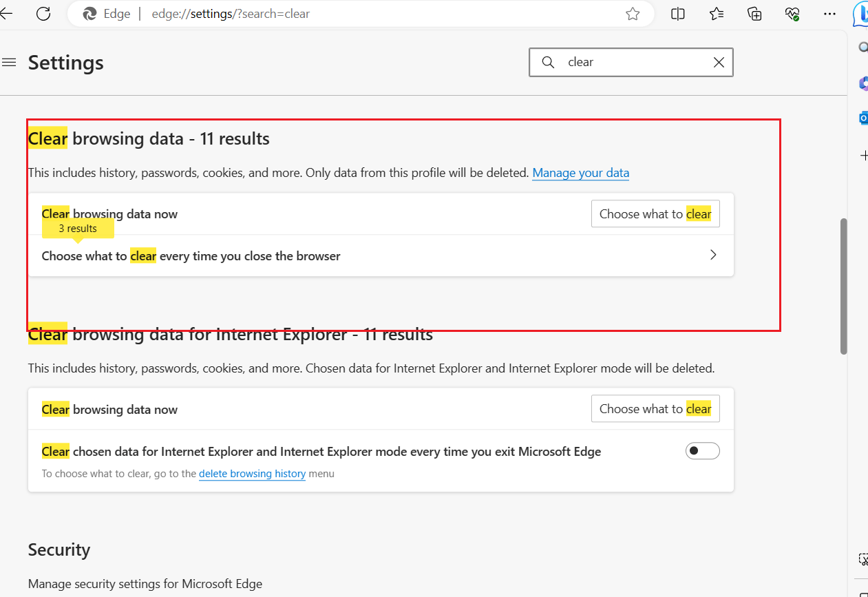Viewport: 868px width, 597px height.
Task: Click the Settings page title
Action: pos(66,63)
